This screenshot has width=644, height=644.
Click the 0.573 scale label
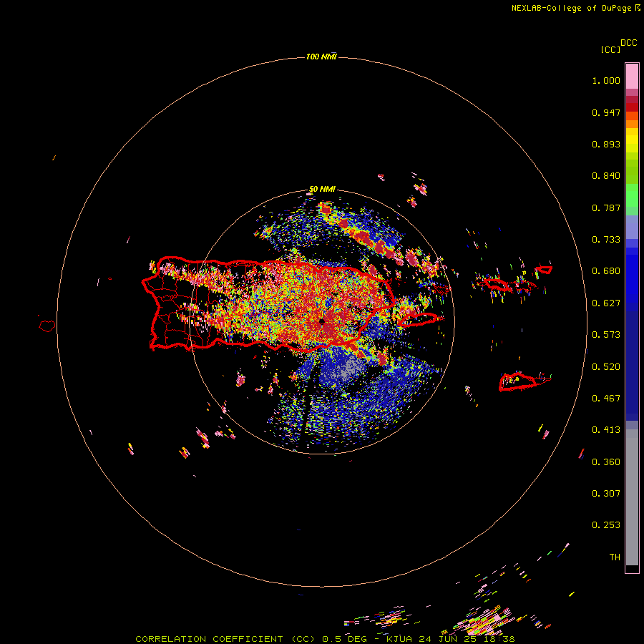click(606, 335)
